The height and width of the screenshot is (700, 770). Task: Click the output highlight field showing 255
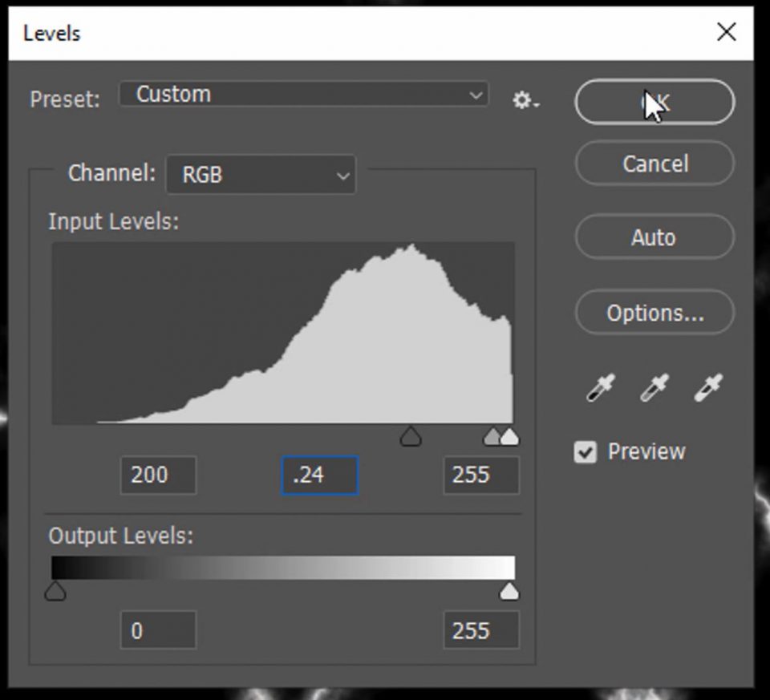tap(480, 631)
